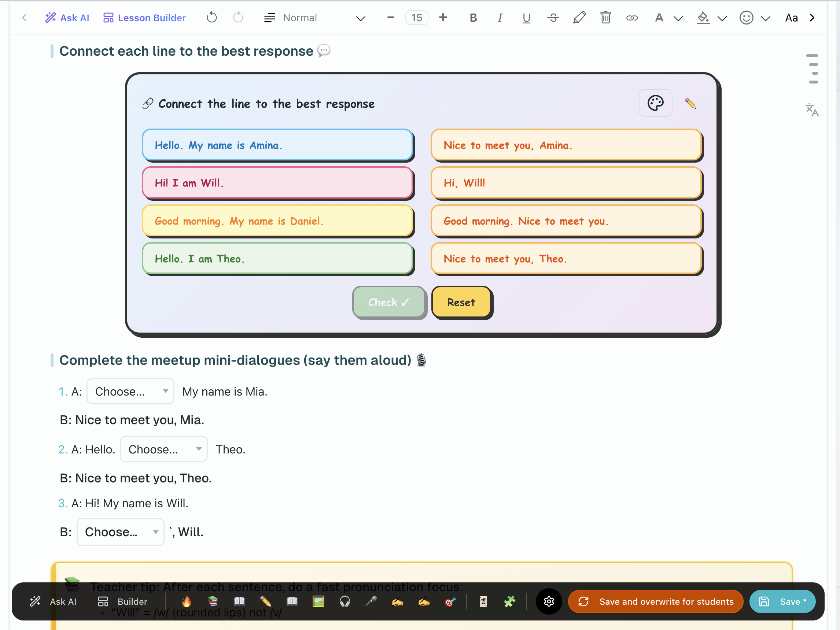
Task: Expand the fill color dropdown arrow
Action: tap(722, 18)
